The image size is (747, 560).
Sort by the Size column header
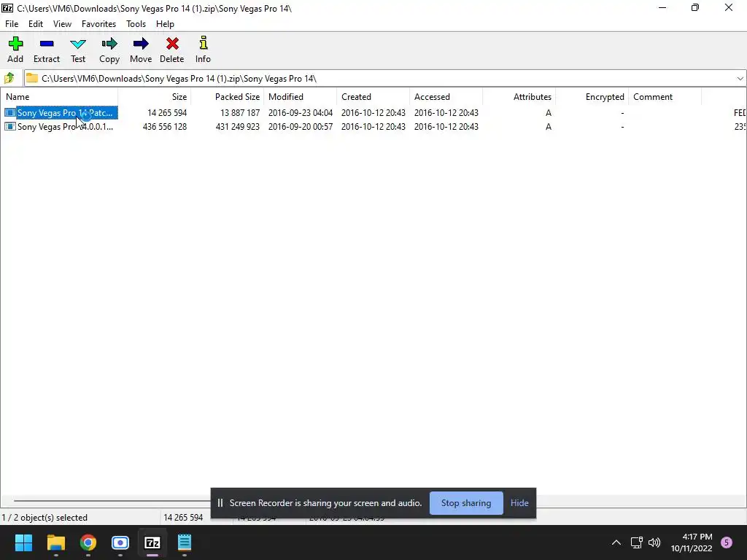coord(155,97)
